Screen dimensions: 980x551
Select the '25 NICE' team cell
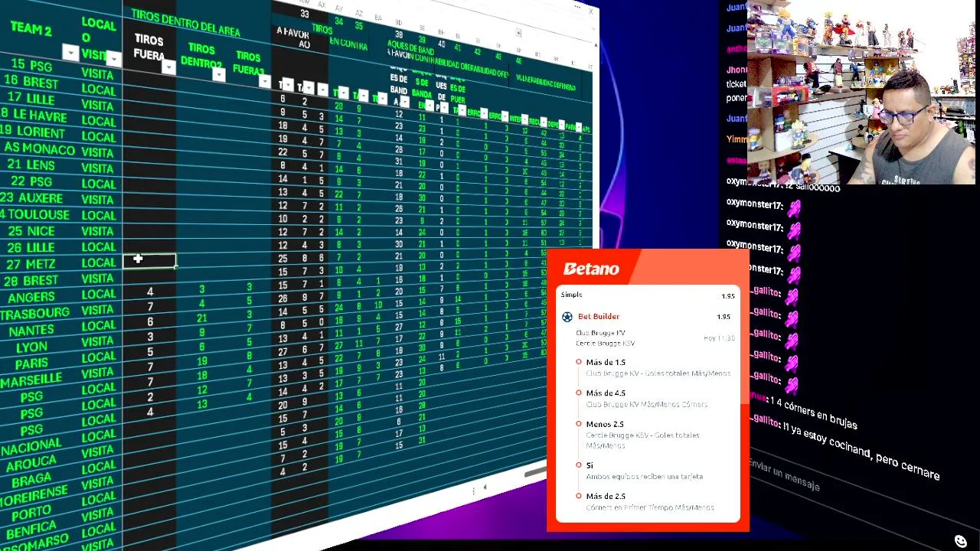pos(31,231)
